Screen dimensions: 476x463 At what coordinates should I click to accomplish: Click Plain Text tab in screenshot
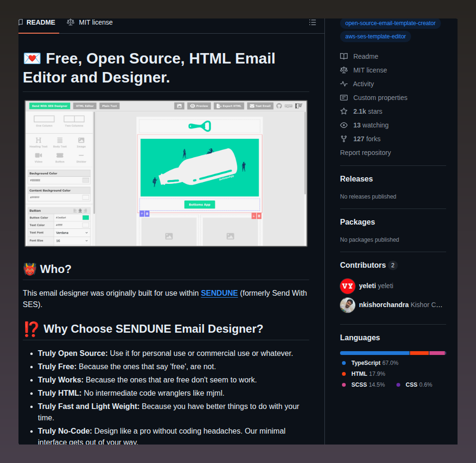[x=109, y=106]
